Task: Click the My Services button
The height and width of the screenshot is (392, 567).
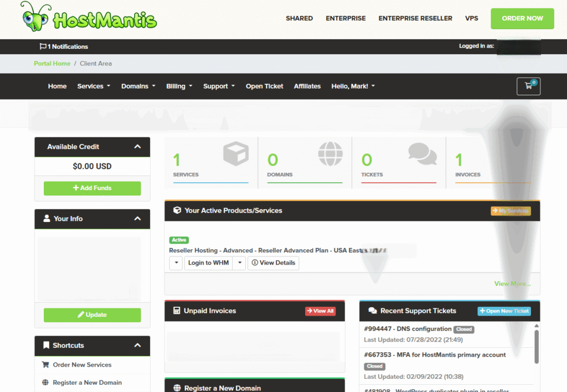Action: (511, 211)
